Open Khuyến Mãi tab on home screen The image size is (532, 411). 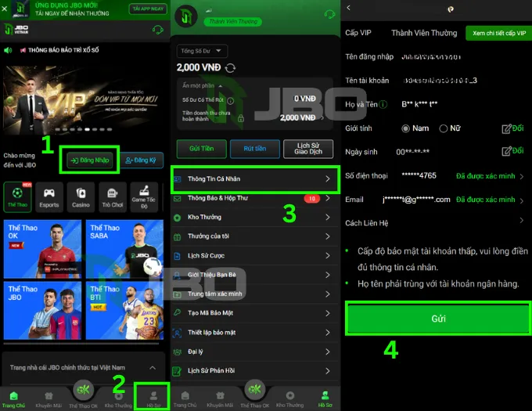coord(49,399)
